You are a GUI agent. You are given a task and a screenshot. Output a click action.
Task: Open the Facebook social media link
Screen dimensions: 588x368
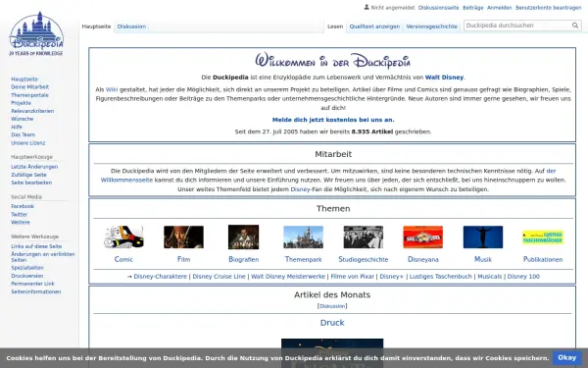pos(23,206)
